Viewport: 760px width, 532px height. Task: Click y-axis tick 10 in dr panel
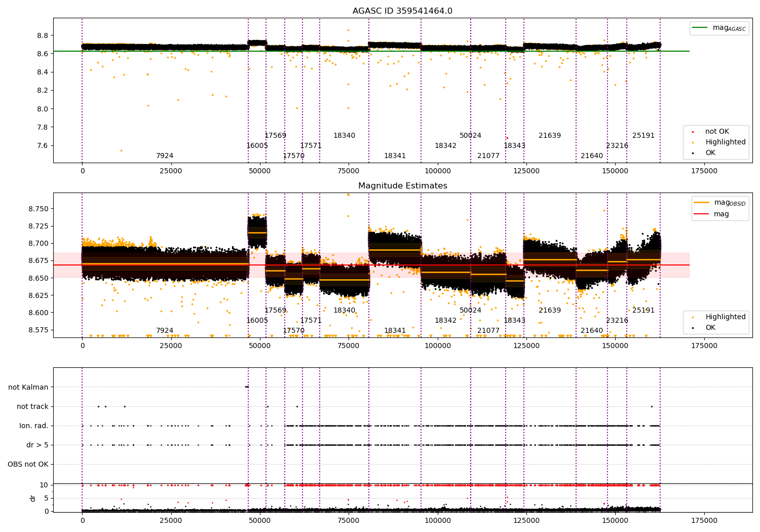click(x=44, y=485)
